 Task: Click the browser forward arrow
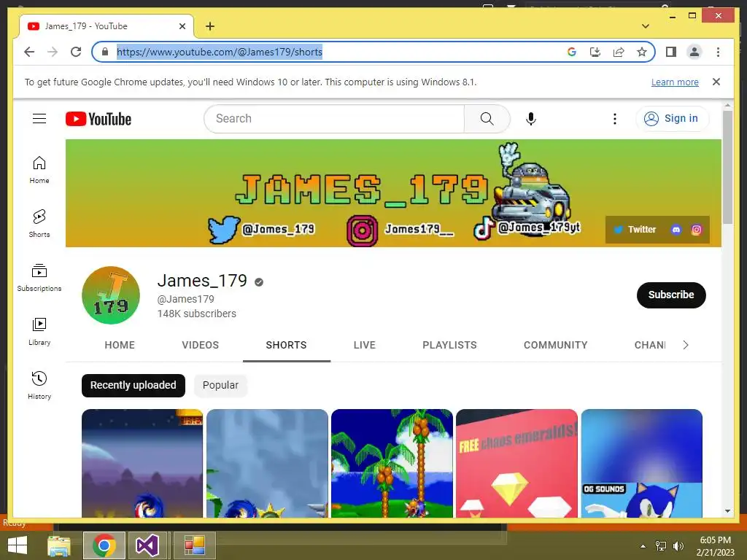point(53,52)
